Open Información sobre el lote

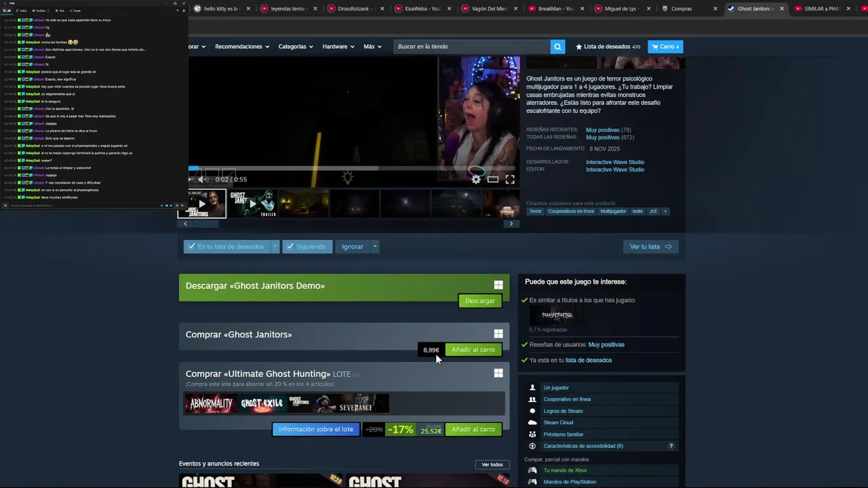[x=316, y=430]
